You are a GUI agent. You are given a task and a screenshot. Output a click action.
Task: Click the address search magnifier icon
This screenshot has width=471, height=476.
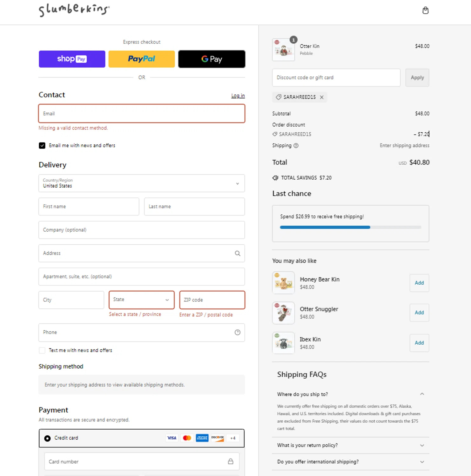pos(237,253)
